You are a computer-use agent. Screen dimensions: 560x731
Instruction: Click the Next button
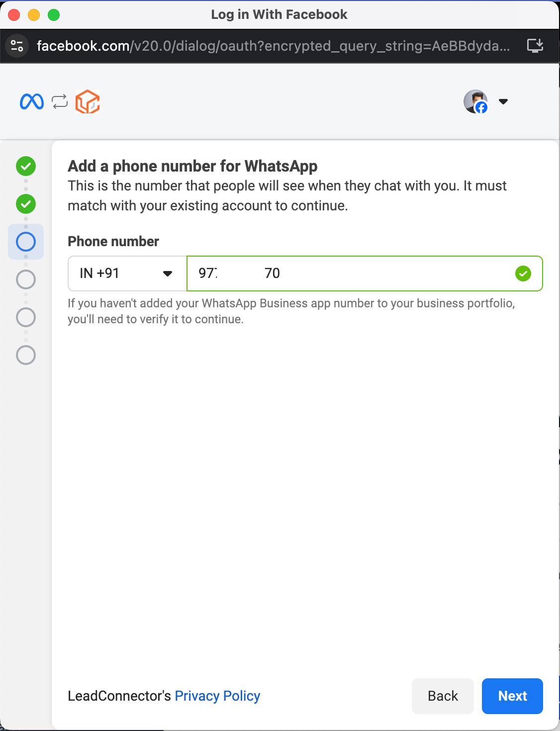point(512,696)
